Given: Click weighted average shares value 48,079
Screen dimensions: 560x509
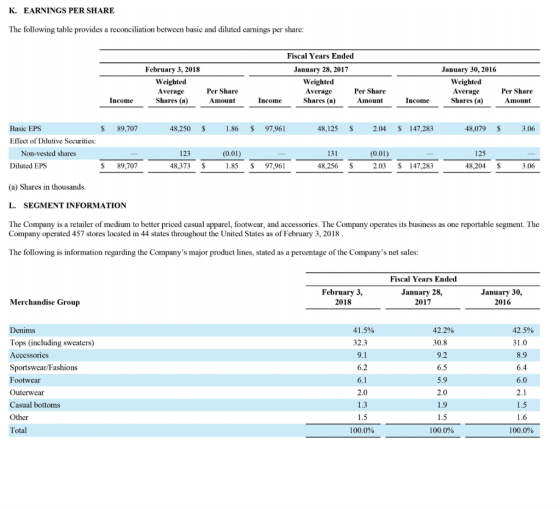Looking at the screenshot, I should (475, 129).
